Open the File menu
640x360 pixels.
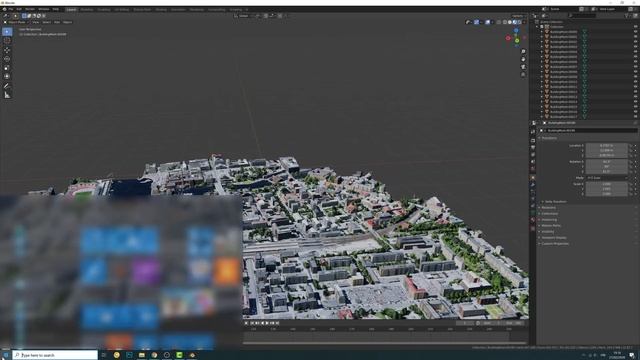click(x=11, y=9)
